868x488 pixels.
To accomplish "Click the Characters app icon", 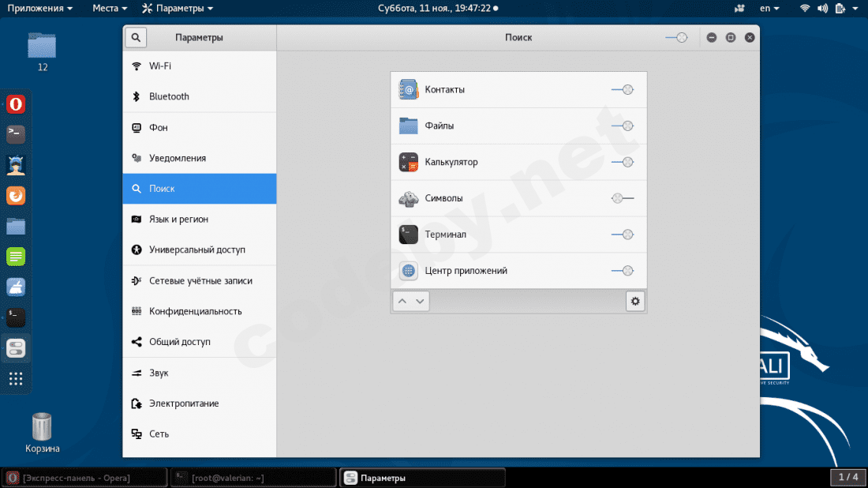I will (x=409, y=198).
